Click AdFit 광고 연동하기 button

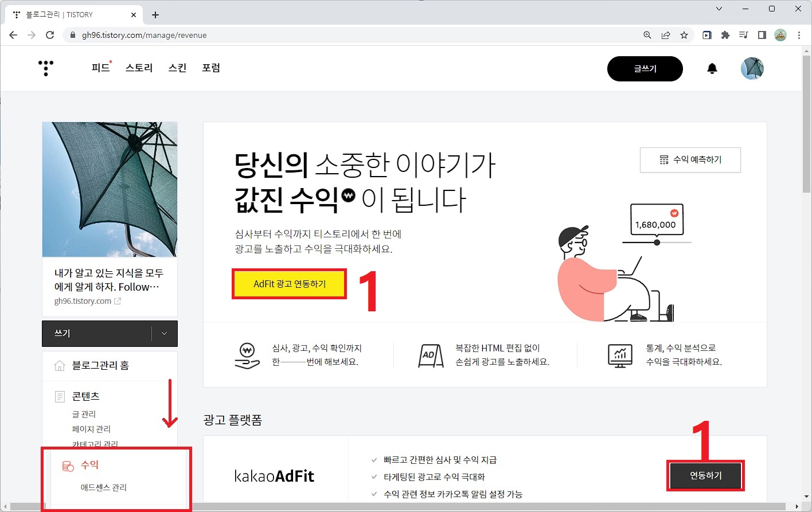290,284
